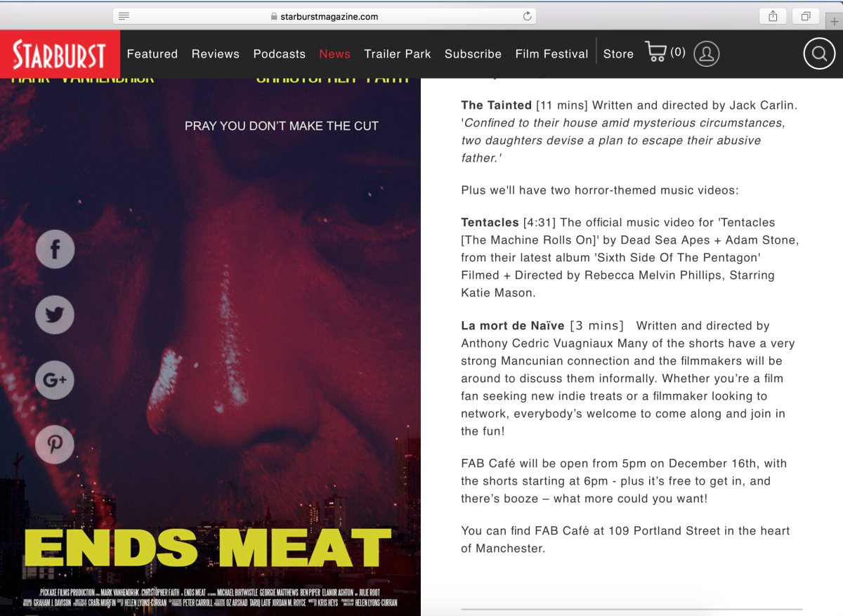Open the site search magnifier

pos(819,53)
